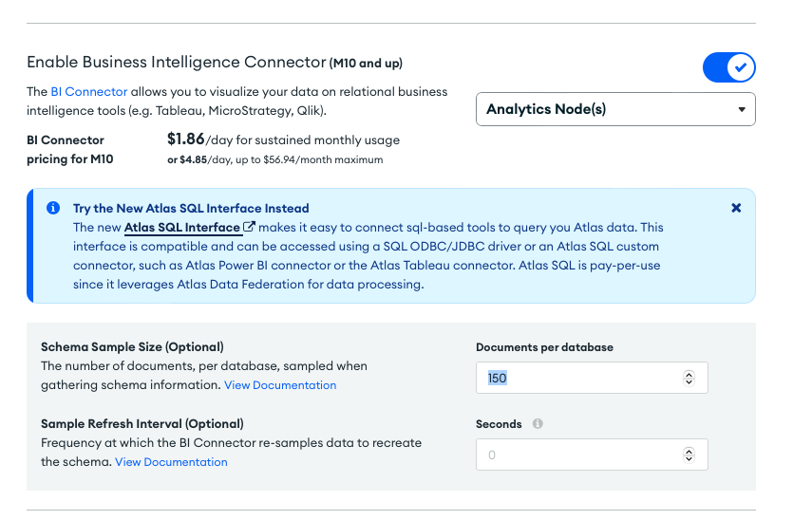Increase Documents per database with up arrow

pyautogui.click(x=689, y=374)
